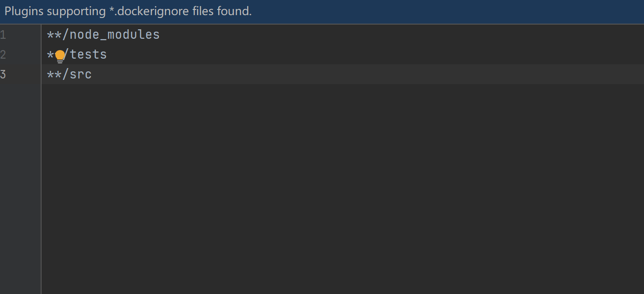Image resolution: width=644 pixels, height=294 pixels.
Task: Click the plugin suggestion notification banner
Action: click(x=322, y=11)
